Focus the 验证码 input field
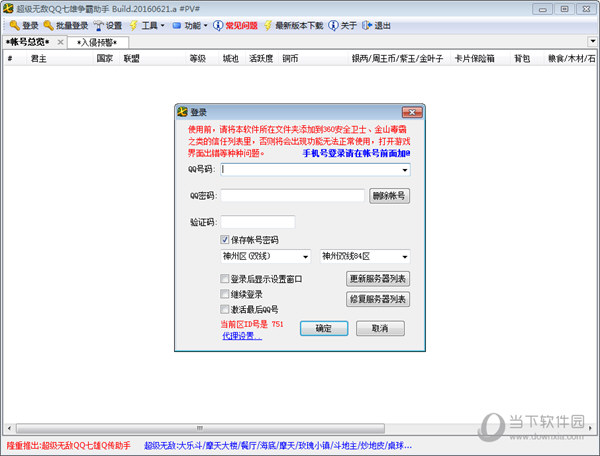The height and width of the screenshot is (456, 600). [x=258, y=222]
